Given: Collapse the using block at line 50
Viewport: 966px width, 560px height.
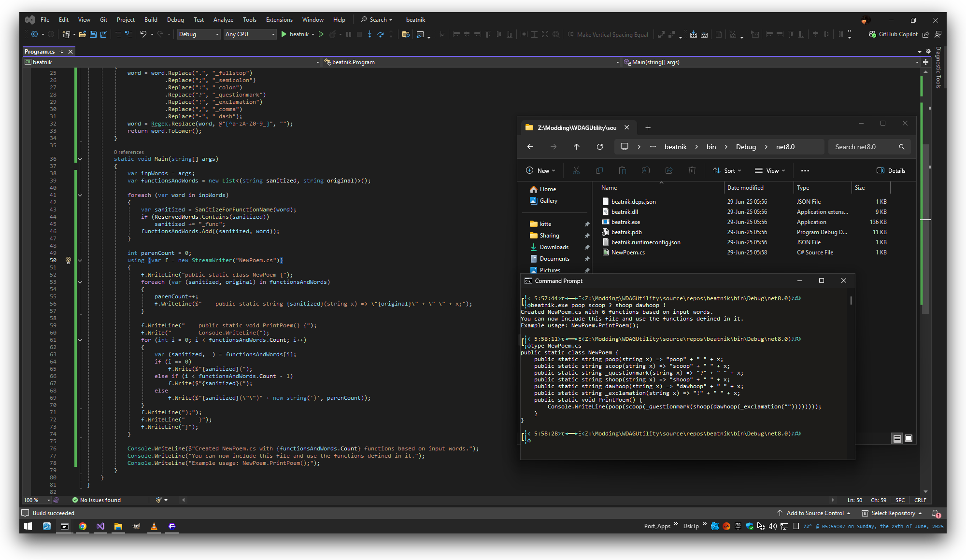Looking at the screenshot, I should point(80,260).
